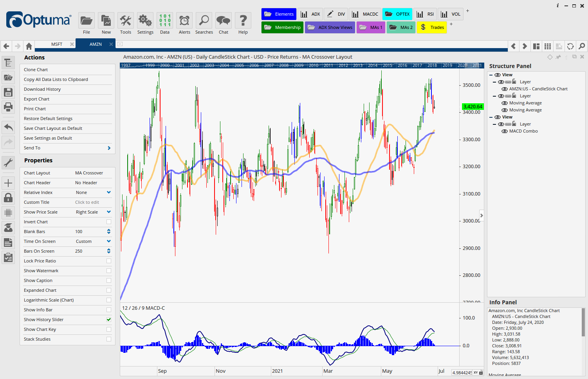Open ADX Show Views folder
Image resolution: width=588 pixels, height=379 pixels.
pos(330,27)
